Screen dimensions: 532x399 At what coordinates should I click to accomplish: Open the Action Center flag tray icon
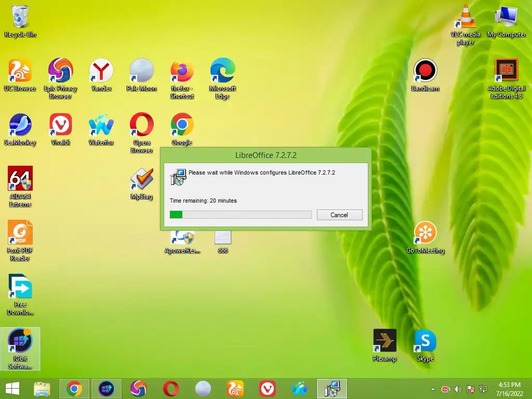point(471,389)
